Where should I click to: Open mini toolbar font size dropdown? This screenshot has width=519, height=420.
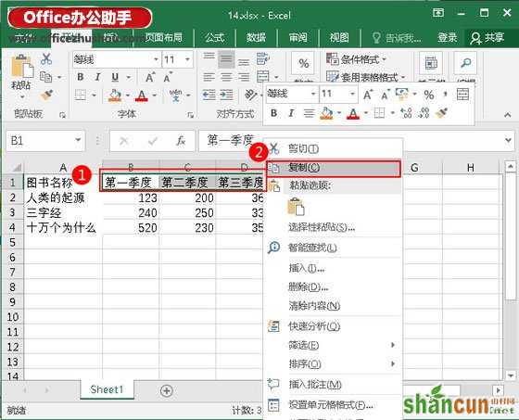point(352,94)
